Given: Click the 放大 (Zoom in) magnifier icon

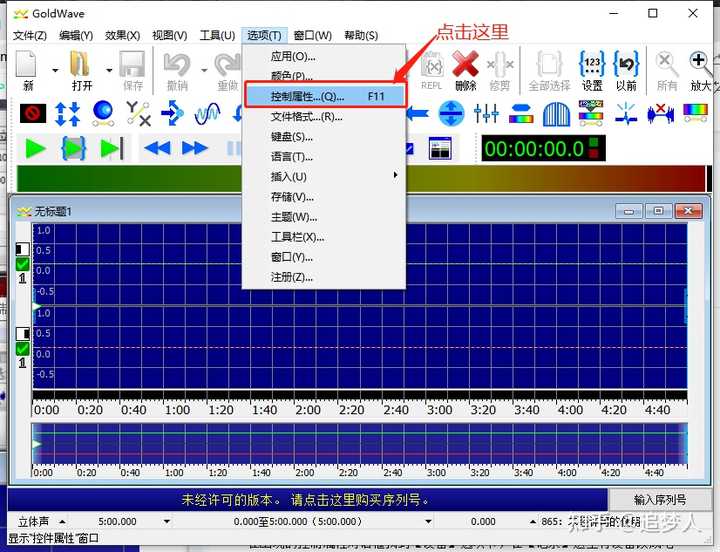Looking at the screenshot, I should (x=701, y=63).
